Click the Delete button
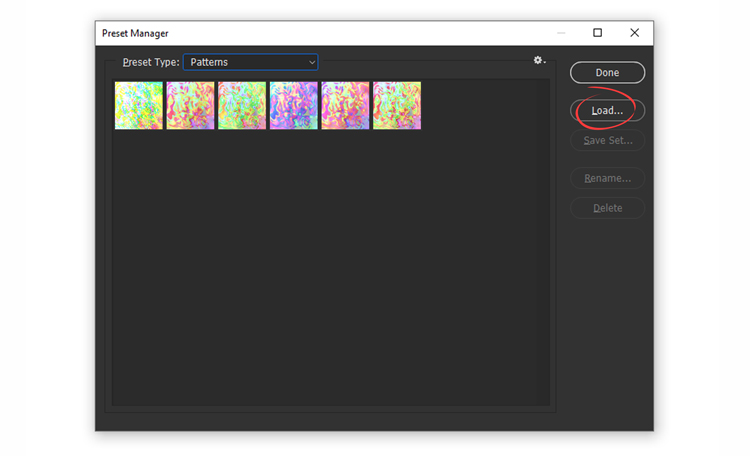Screen dimensions: 750x456 click(x=607, y=208)
